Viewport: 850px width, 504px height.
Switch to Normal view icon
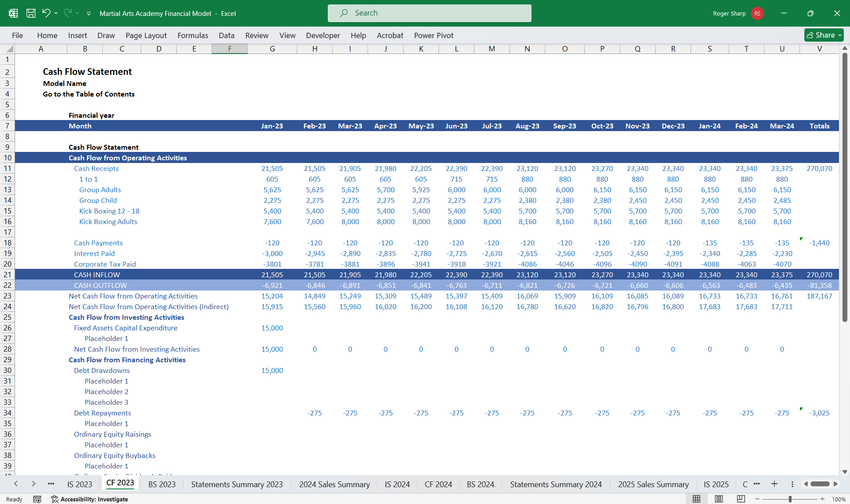pos(696,499)
